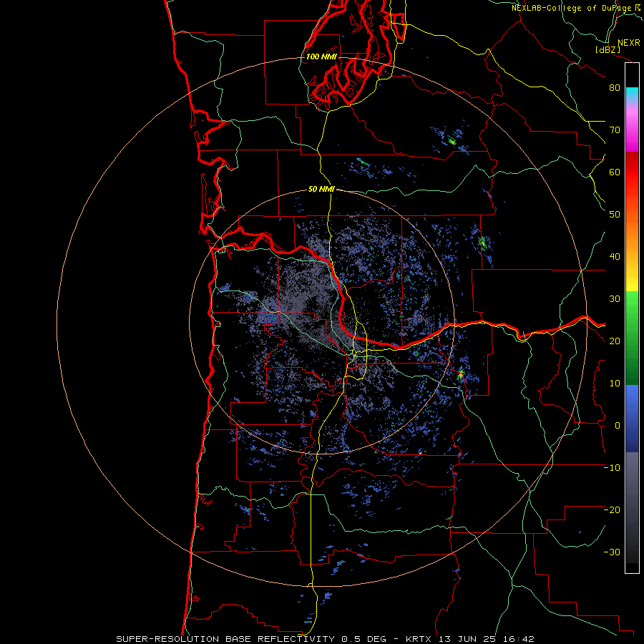This screenshot has width=644, height=644.
Task: Click the 0 dBZ legend label
Action: point(618,426)
